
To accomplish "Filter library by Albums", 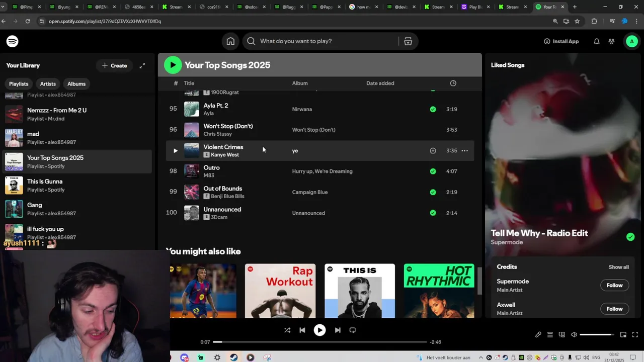I will [76, 84].
